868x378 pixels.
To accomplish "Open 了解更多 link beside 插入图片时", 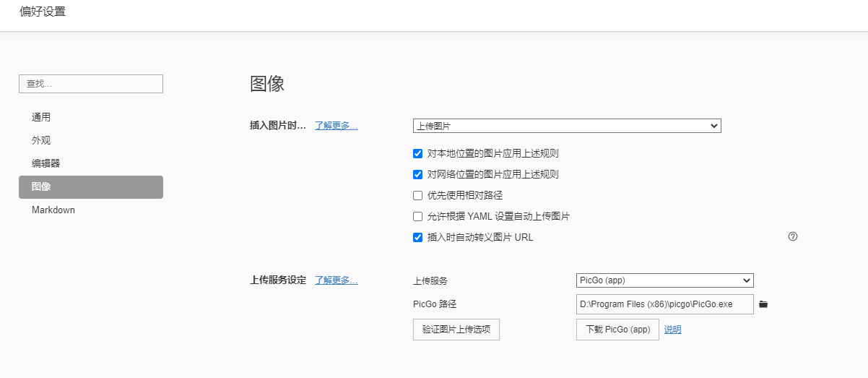I will coord(337,126).
